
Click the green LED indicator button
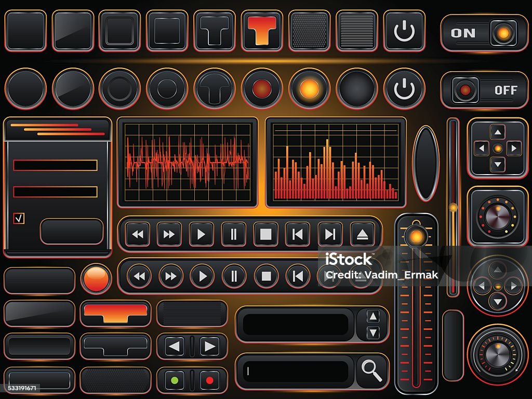point(175,380)
